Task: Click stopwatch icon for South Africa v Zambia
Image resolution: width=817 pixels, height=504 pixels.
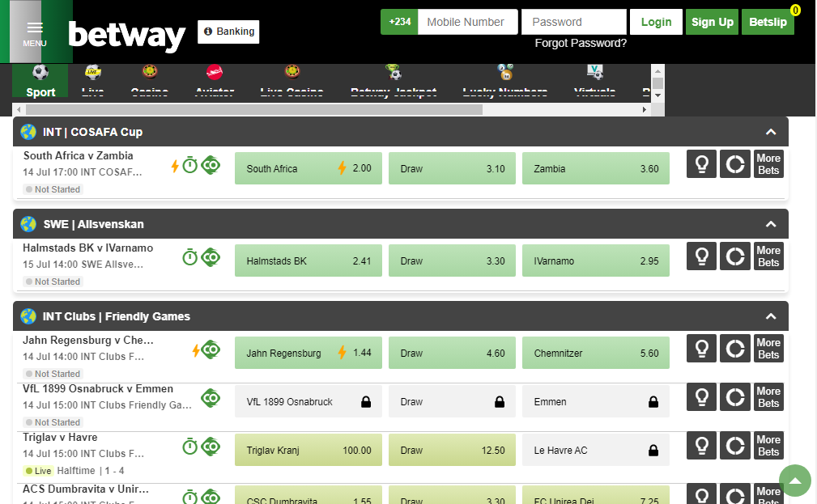Action: (x=190, y=165)
